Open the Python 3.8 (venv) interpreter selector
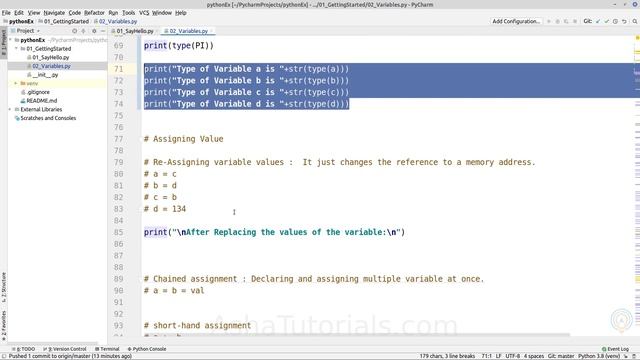The image size is (640, 360). [x=599, y=356]
